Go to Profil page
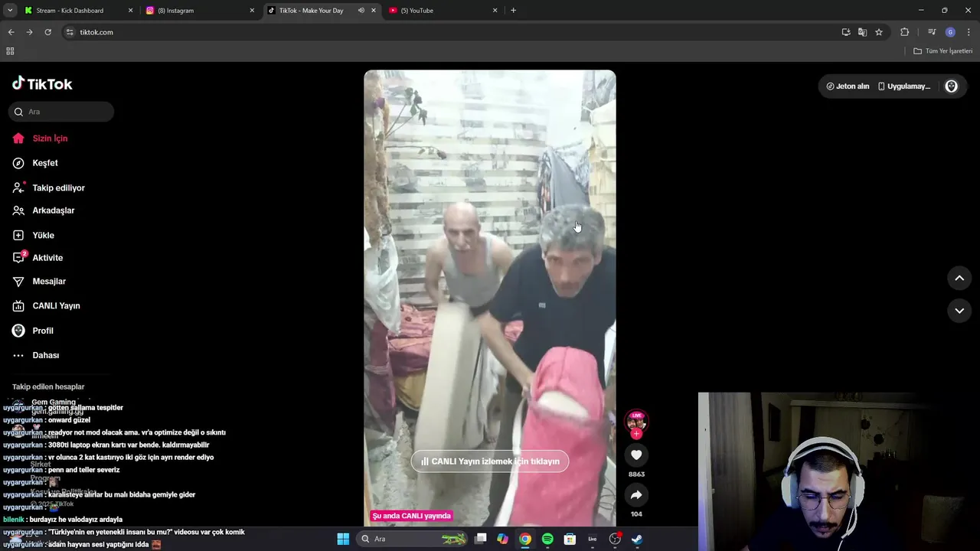The height and width of the screenshot is (551, 980). tap(33, 331)
